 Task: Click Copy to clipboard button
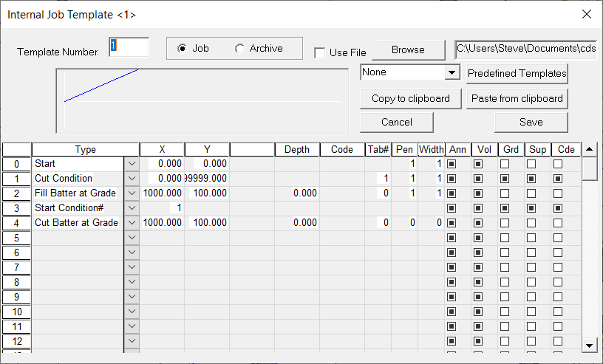pyautogui.click(x=411, y=98)
